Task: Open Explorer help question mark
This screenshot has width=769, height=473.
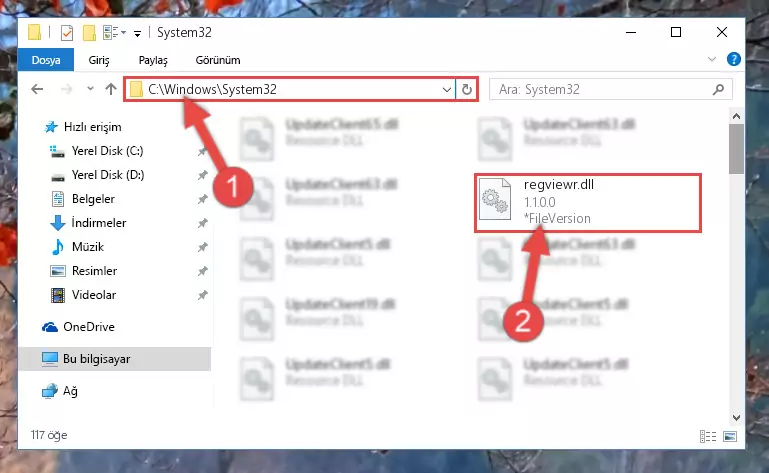Action: [x=734, y=59]
